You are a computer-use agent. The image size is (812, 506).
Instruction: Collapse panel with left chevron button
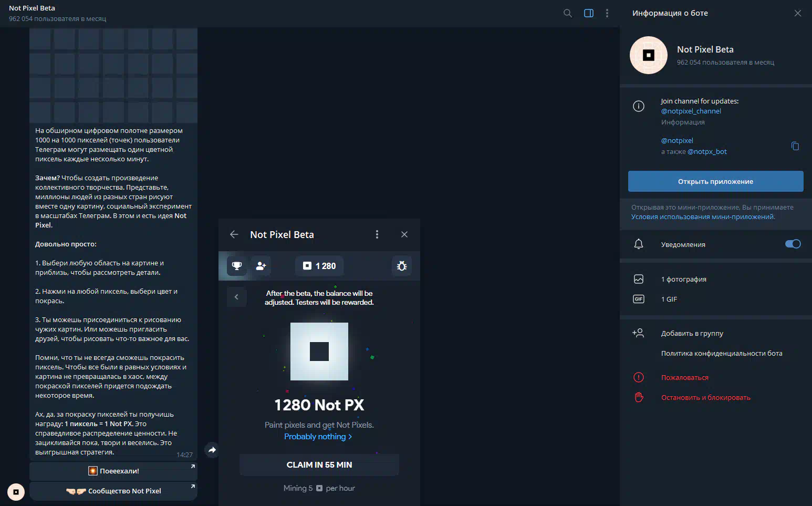pyautogui.click(x=236, y=297)
